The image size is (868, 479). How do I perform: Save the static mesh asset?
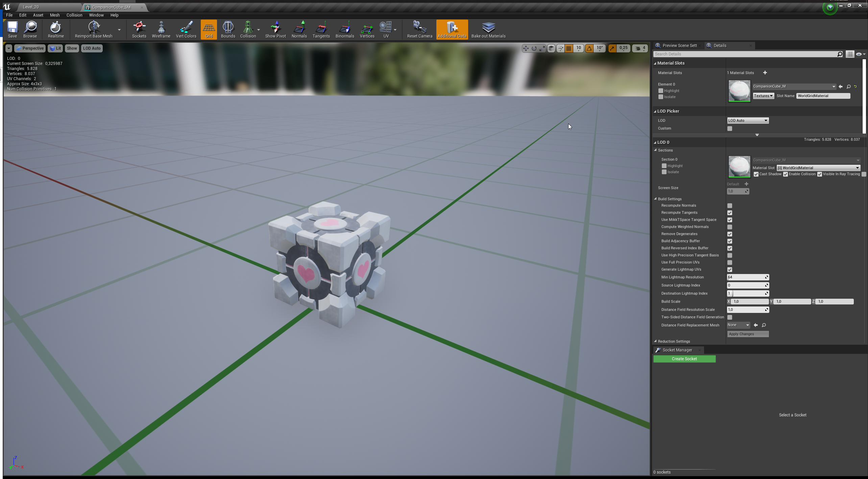tap(13, 29)
